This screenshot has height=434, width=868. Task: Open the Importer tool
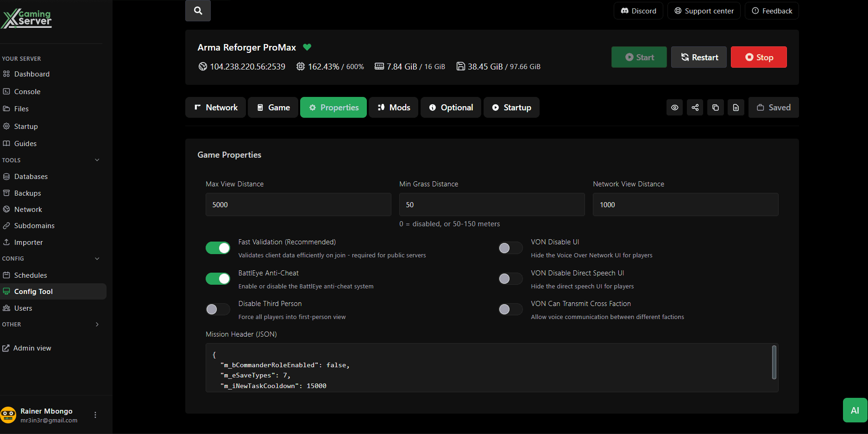click(28, 242)
